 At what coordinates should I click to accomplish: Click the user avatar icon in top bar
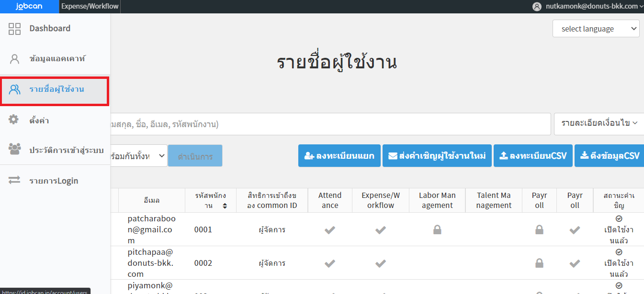pyautogui.click(x=537, y=7)
